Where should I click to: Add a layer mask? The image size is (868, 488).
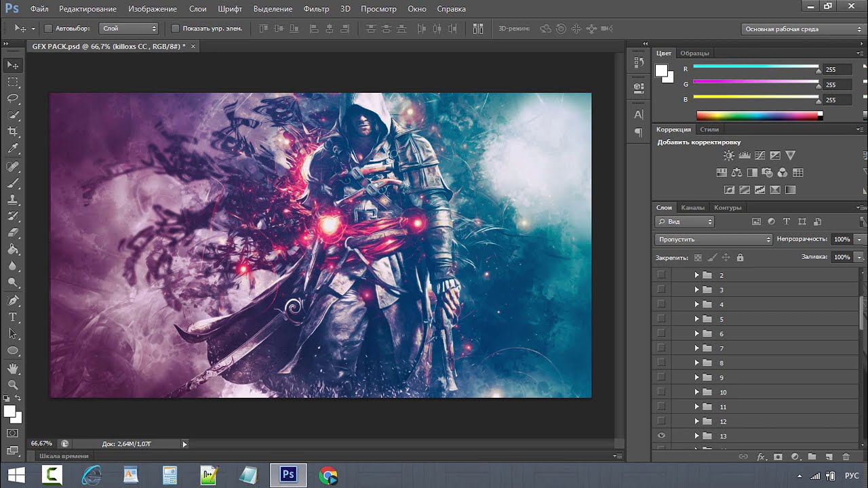[x=778, y=457]
